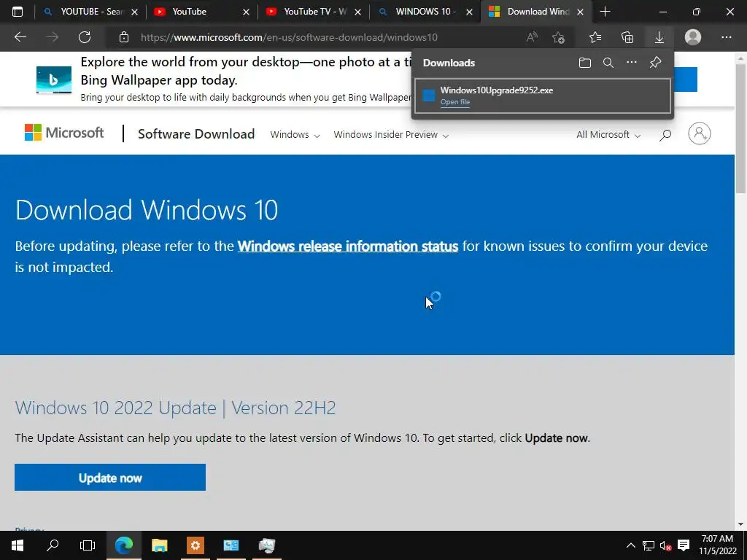The image size is (747, 560).
Task: Click the Microsoft logo
Action: tap(64, 133)
